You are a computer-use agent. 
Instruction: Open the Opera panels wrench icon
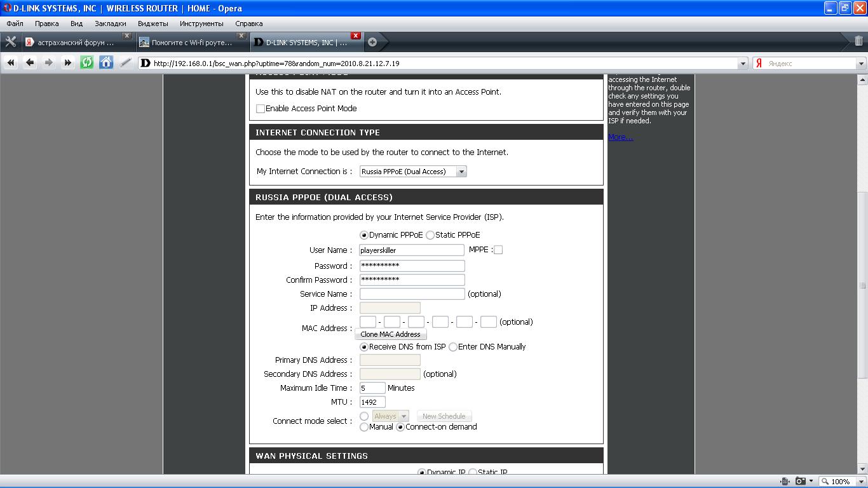point(10,42)
